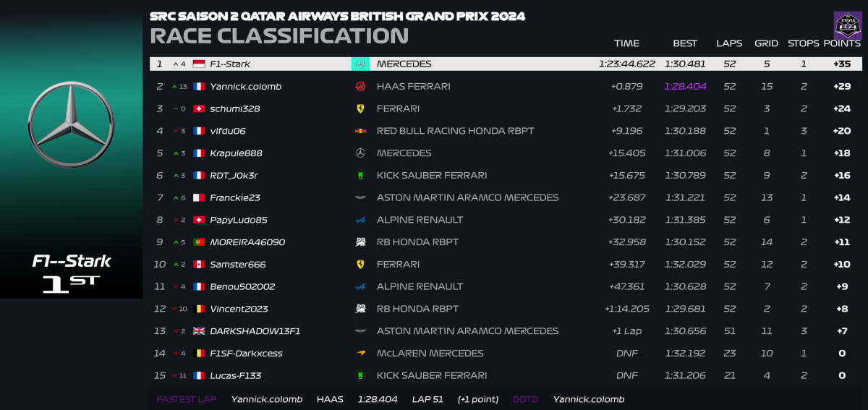Click the green position-gain arrow for Yannick.colomb
Screen dimensions: 868x410
[x=174, y=87]
